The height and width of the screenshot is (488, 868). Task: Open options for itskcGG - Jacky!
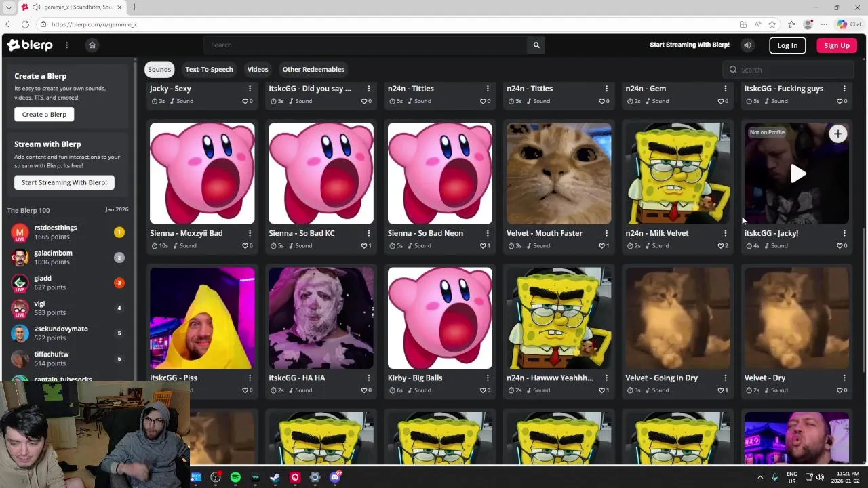coord(844,233)
